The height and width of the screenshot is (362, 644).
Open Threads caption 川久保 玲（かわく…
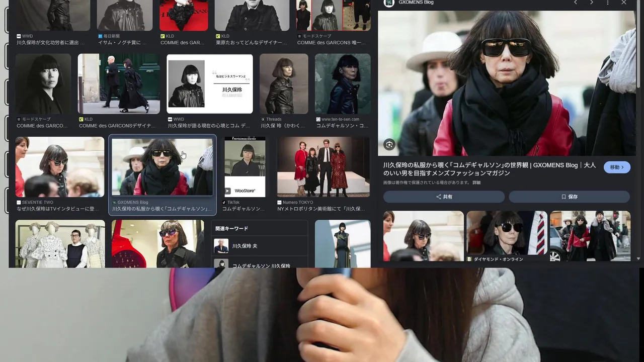coord(282,126)
